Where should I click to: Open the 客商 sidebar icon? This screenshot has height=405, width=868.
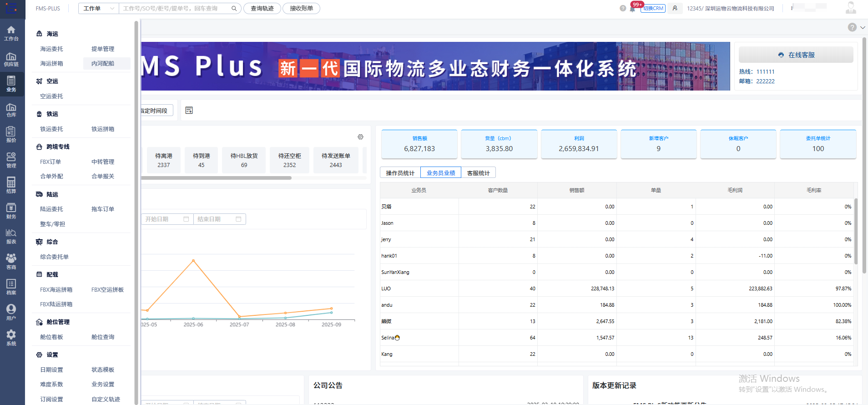[x=11, y=262]
